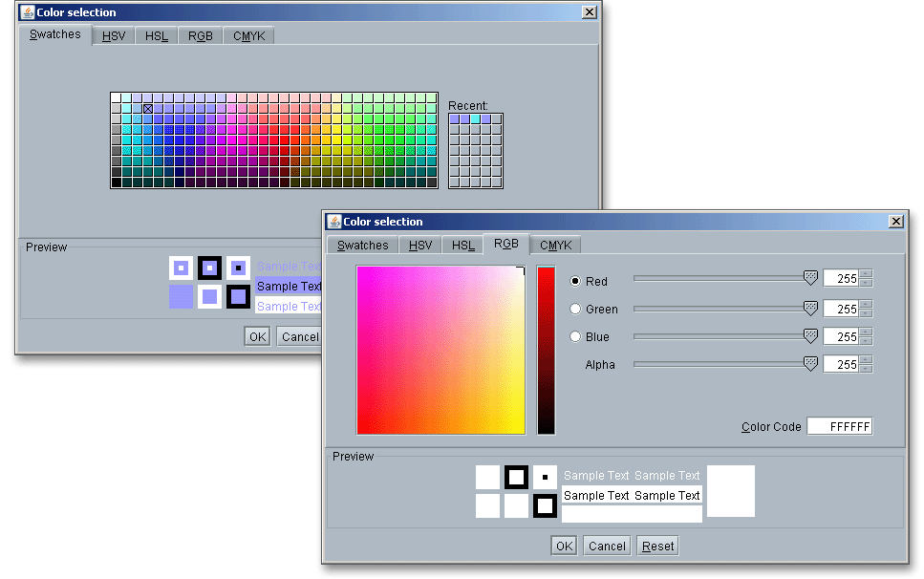Image resolution: width=924 pixels, height=579 pixels.
Task: Close the front Color selection dialog
Action: coord(895,222)
